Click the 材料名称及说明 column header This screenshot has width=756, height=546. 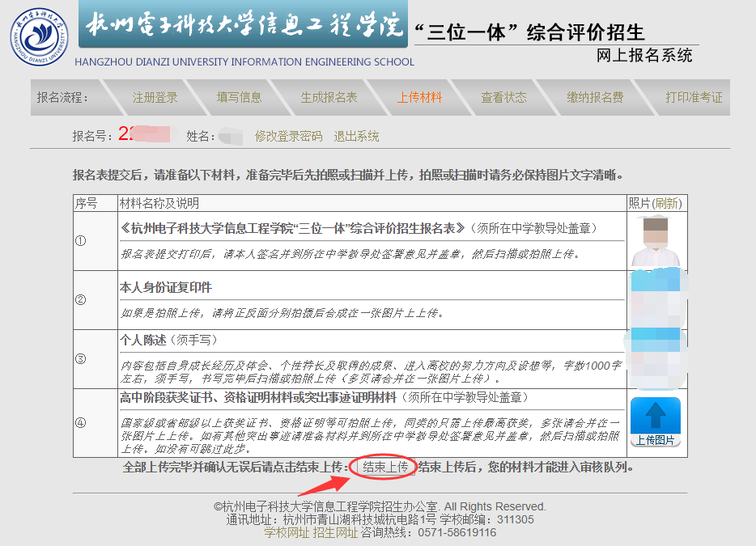[159, 203]
